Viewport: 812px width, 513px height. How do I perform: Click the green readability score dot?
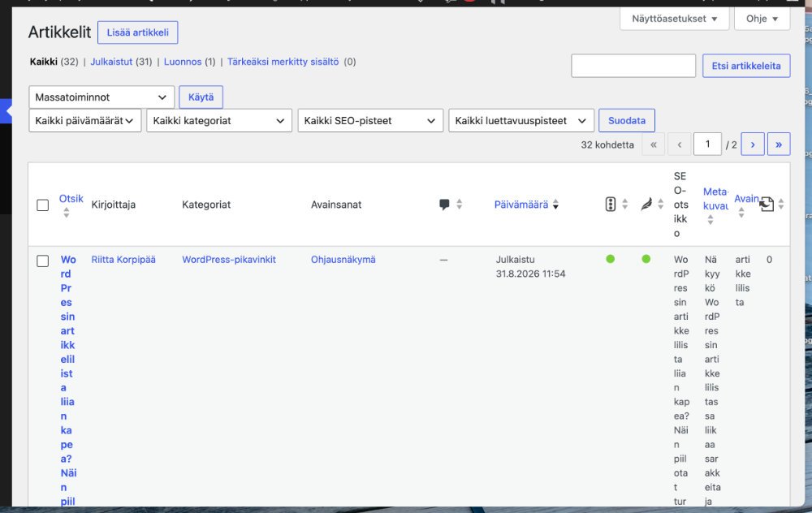point(646,259)
